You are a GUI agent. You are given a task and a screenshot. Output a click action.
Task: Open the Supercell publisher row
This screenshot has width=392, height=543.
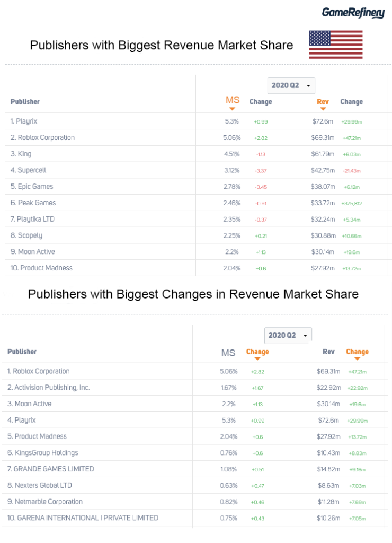pyautogui.click(x=29, y=170)
